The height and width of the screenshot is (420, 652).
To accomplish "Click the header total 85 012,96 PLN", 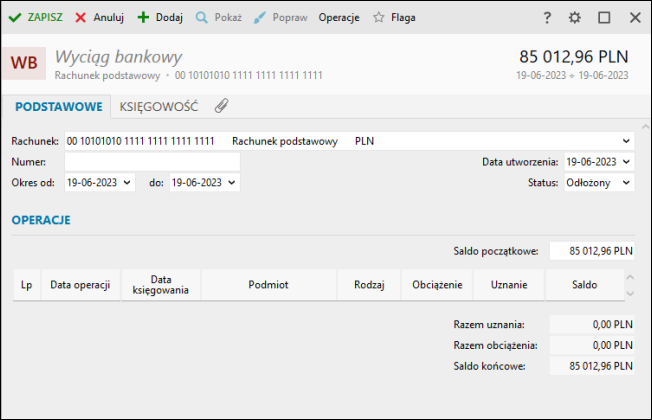I will click(x=573, y=57).
